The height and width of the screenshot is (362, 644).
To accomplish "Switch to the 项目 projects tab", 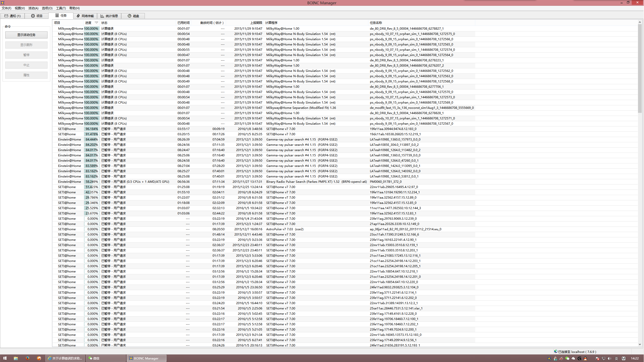I will pos(37,16).
